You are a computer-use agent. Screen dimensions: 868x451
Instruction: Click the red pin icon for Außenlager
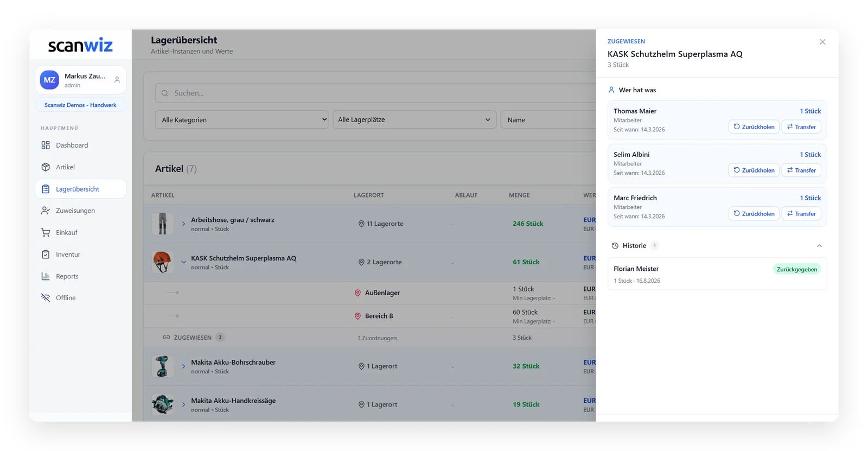(x=358, y=293)
